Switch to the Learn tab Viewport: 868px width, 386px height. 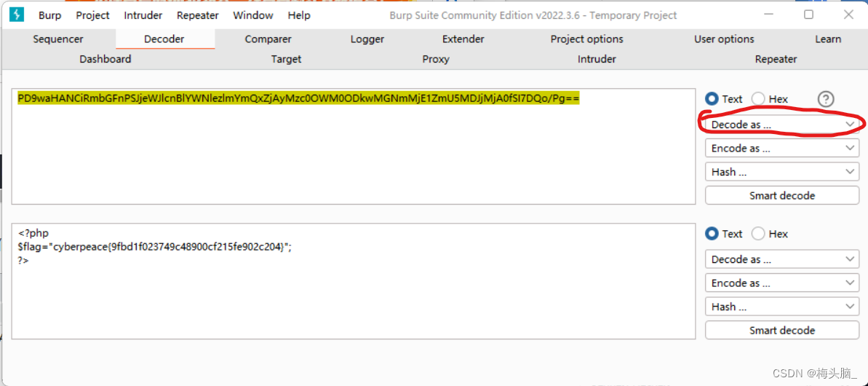[828, 39]
